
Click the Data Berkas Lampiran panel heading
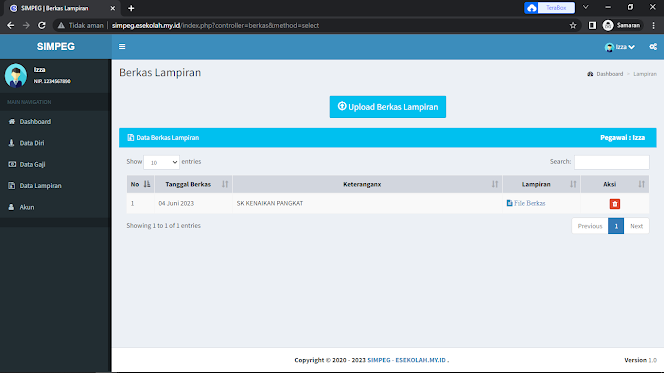pyautogui.click(x=163, y=138)
